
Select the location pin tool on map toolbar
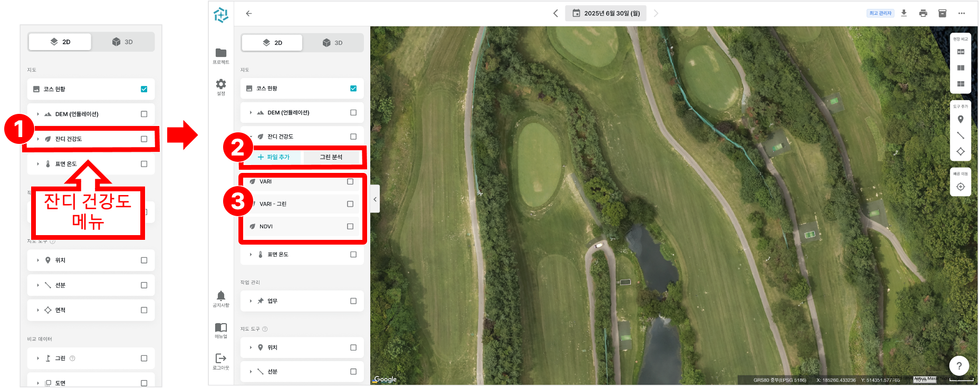coord(960,120)
